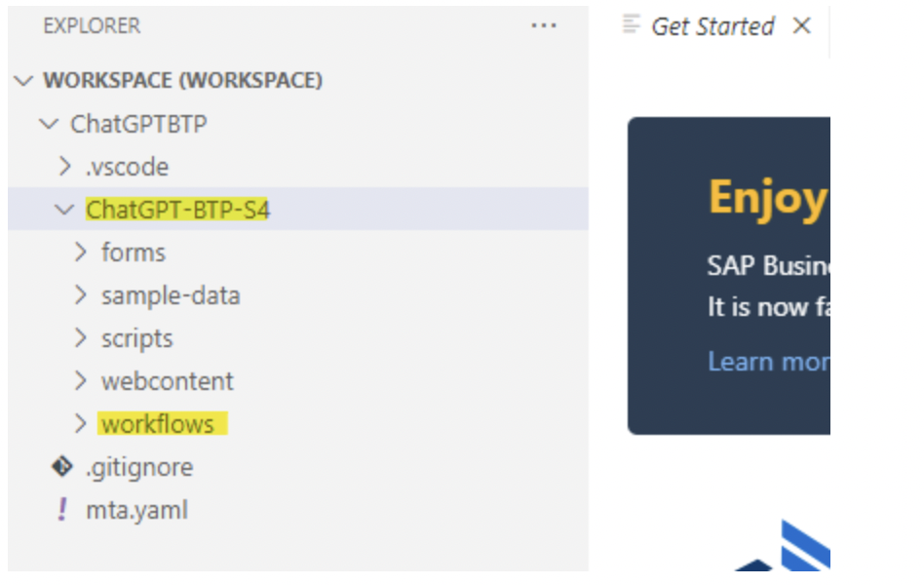This screenshot has width=924, height=585.
Task: Open the mta.yaml file
Action: point(136,510)
